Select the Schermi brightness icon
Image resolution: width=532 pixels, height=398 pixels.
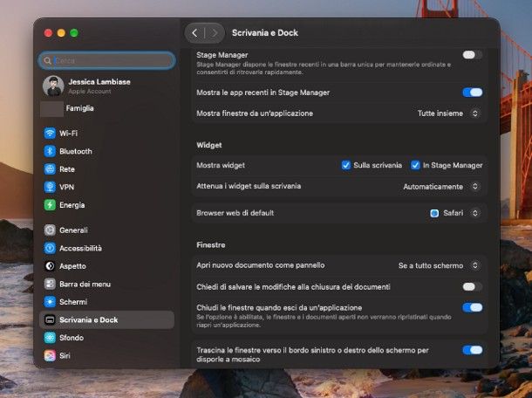click(x=50, y=302)
